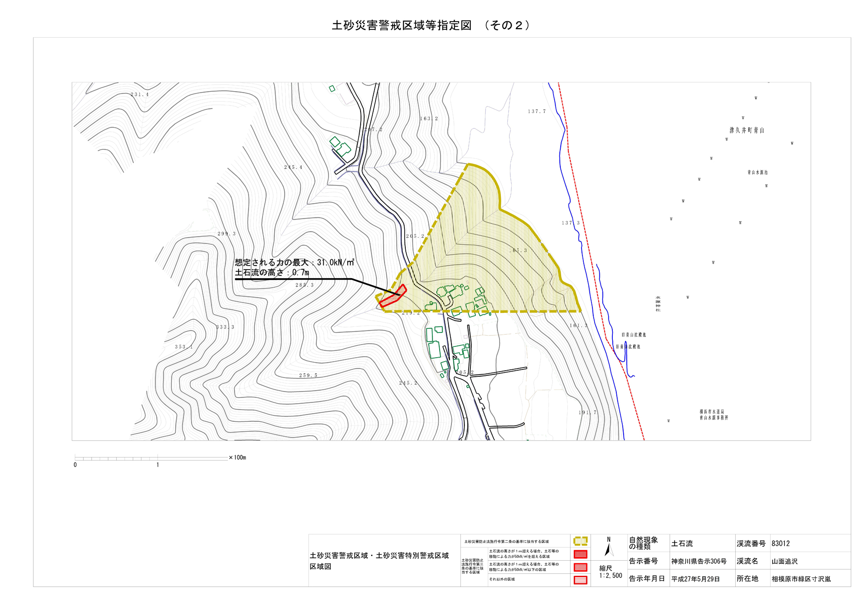Click the stream name 山面追沢 cell
The height and width of the screenshot is (592, 868).
click(x=784, y=561)
